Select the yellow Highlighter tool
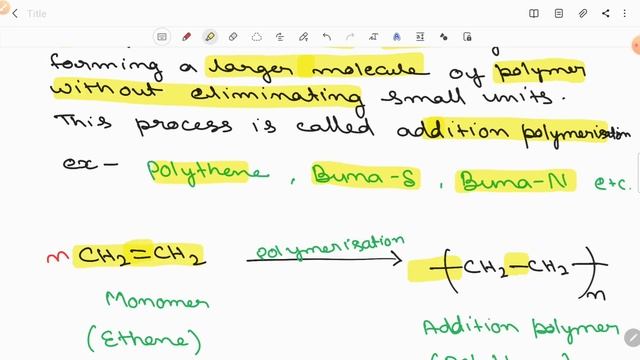The height and width of the screenshot is (360, 640). point(210,37)
